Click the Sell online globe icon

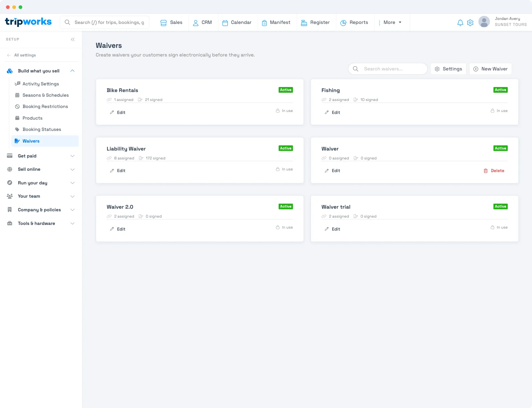pos(10,169)
